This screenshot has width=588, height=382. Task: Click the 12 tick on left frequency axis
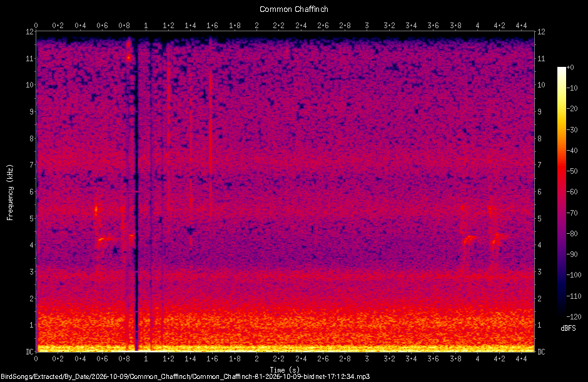click(x=29, y=31)
